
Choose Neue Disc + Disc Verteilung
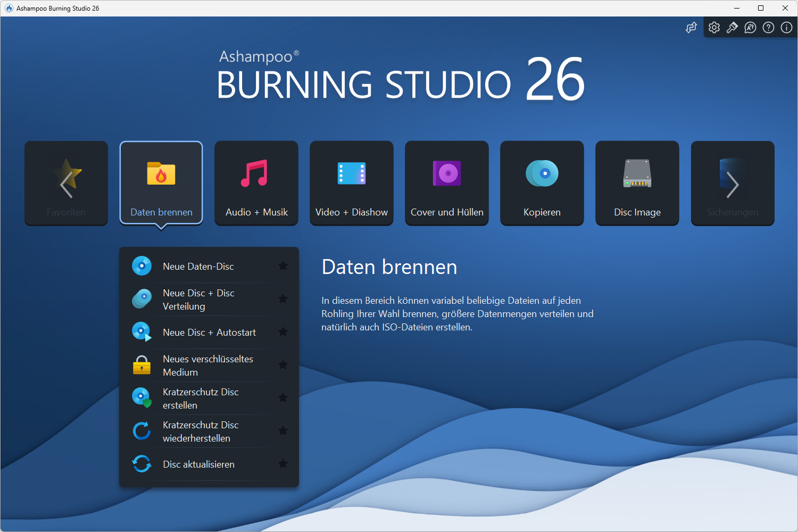[x=209, y=300]
